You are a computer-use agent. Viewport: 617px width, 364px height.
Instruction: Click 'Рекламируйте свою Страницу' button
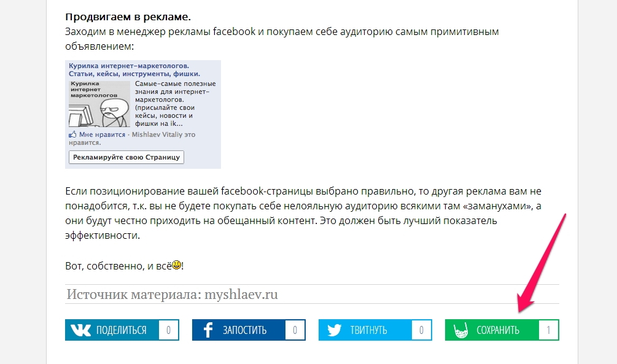tap(126, 157)
